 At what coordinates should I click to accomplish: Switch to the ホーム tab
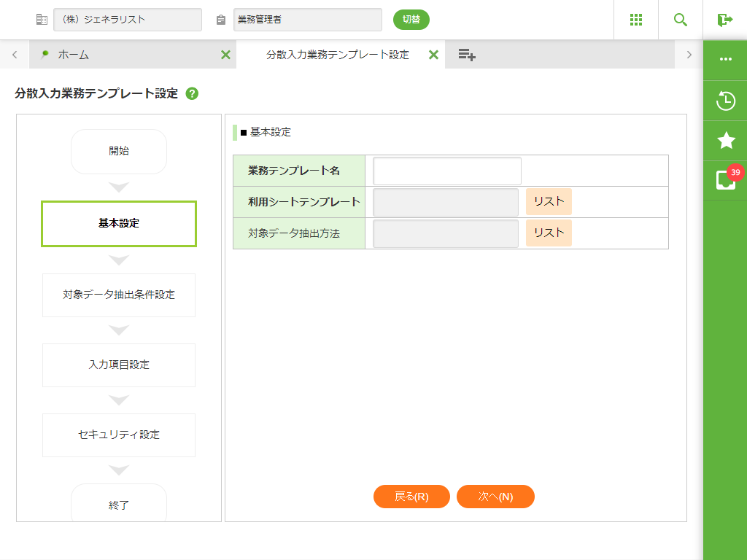pyautogui.click(x=73, y=55)
